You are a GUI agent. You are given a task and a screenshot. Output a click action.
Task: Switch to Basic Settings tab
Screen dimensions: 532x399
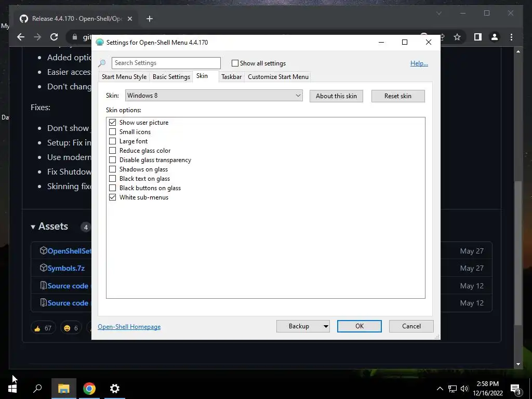[x=171, y=77]
